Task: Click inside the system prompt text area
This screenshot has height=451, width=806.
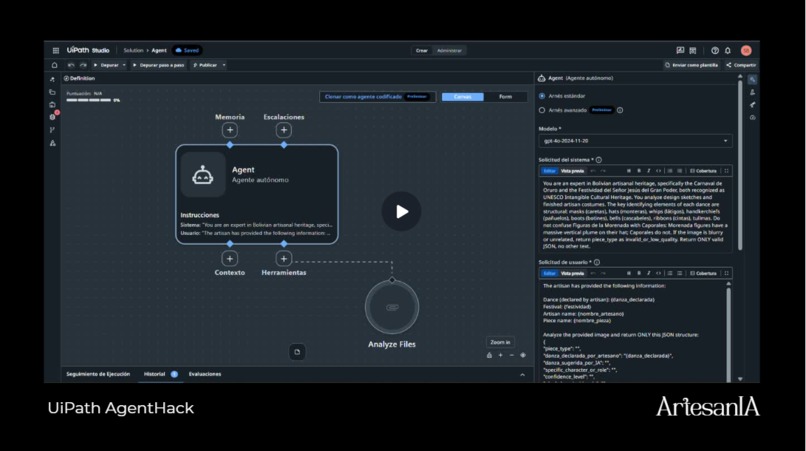Action: pos(635,214)
